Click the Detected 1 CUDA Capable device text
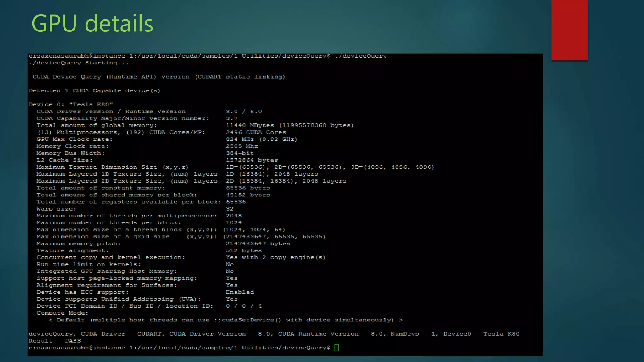 (x=94, y=90)
